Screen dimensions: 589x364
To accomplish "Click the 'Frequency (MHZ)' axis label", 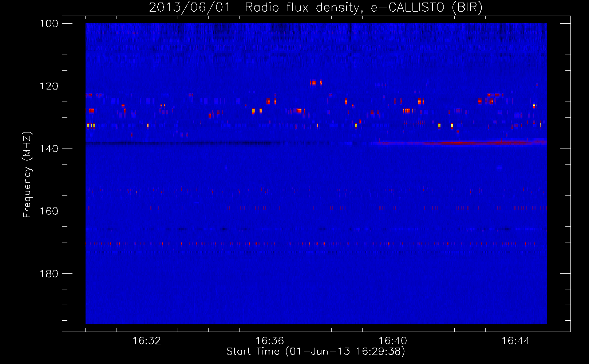I will [27, 174].
